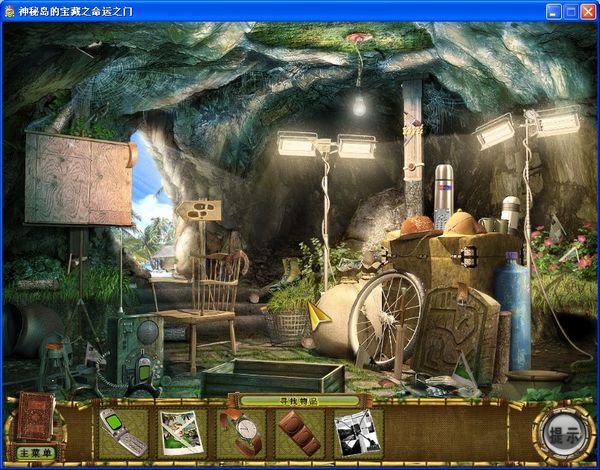The image size is (600, 470).
Task: Click the latch on the canvas trunk
Action: point(469,256)
